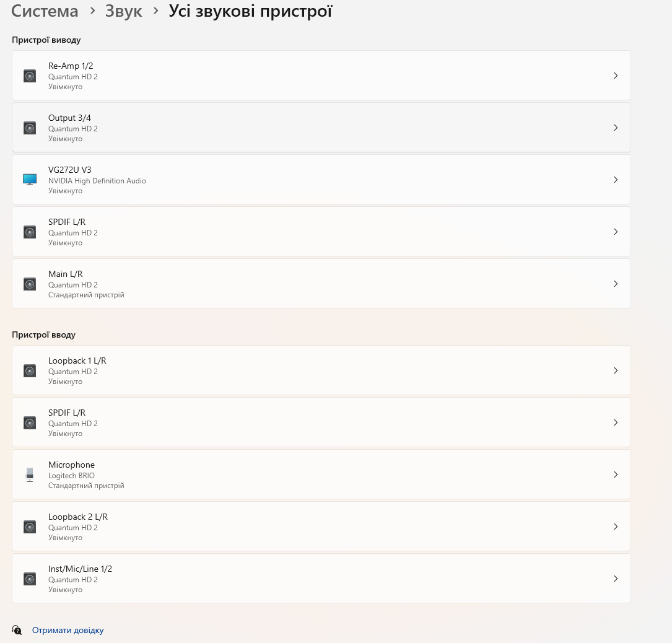Open the Отримати довідку help link
The image size is (672, 643).
pyautogui.click(x=68, y=630)
